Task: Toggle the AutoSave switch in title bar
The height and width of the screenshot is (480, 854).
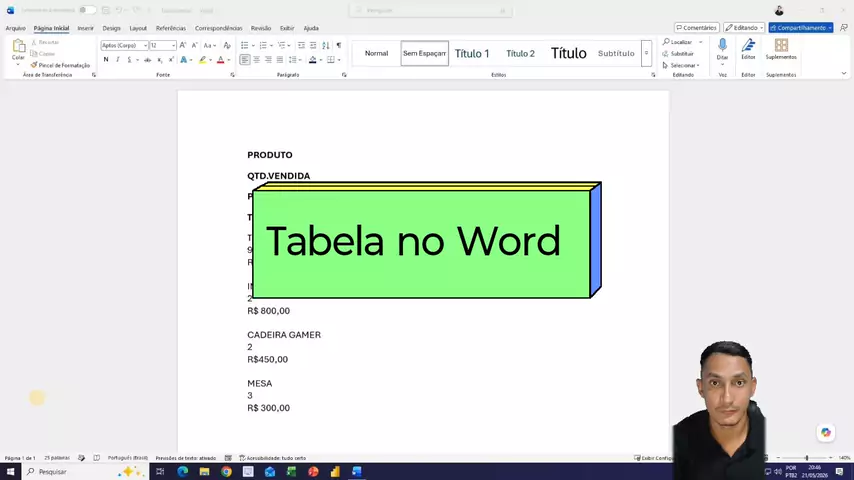Action: [86, 10]
